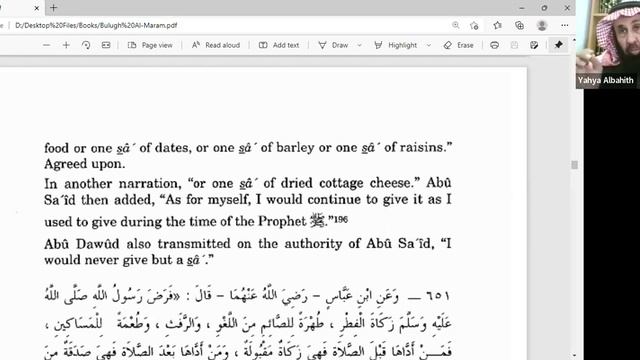Open Page view options

click(x=150, y=45)
